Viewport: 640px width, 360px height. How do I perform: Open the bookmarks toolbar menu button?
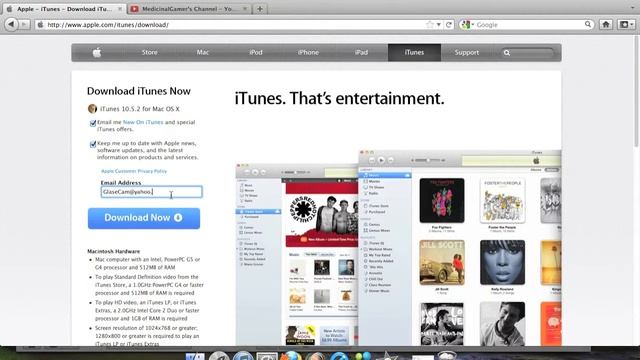coord(626,24)
